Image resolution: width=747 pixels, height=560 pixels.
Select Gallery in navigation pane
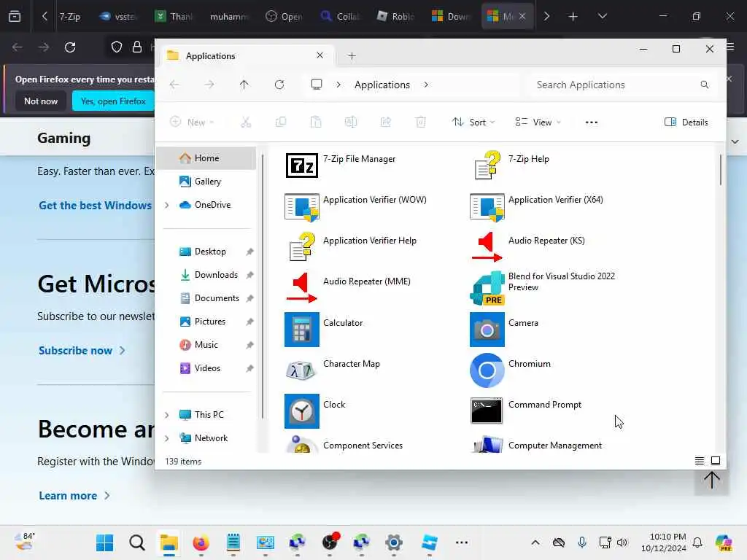[x=206, y=182]
